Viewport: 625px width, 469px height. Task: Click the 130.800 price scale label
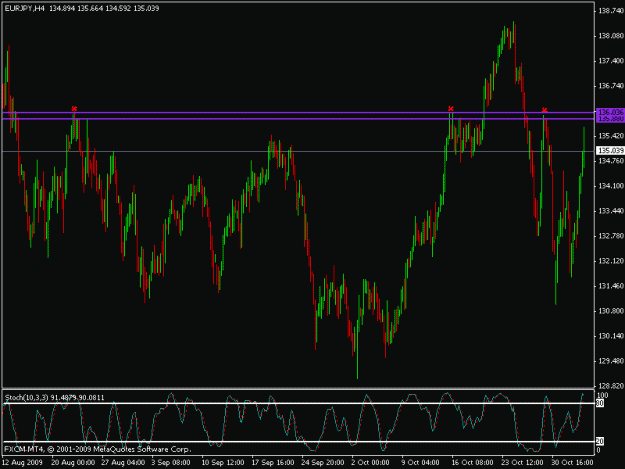pos(611,311)
